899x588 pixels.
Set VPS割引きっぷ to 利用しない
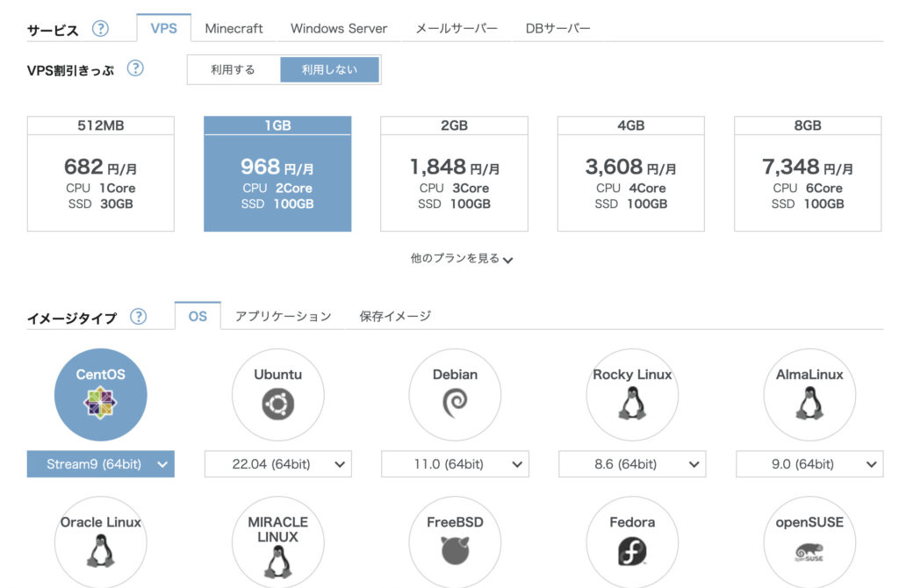click(330, 70)
